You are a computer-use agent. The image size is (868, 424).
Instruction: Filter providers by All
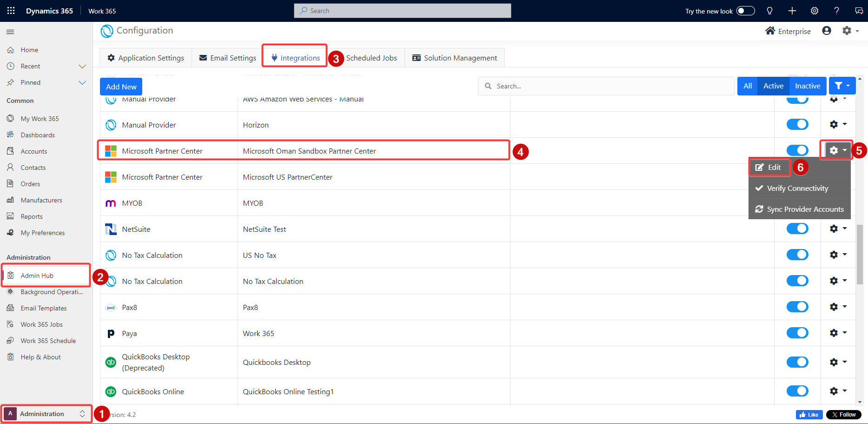748,86
